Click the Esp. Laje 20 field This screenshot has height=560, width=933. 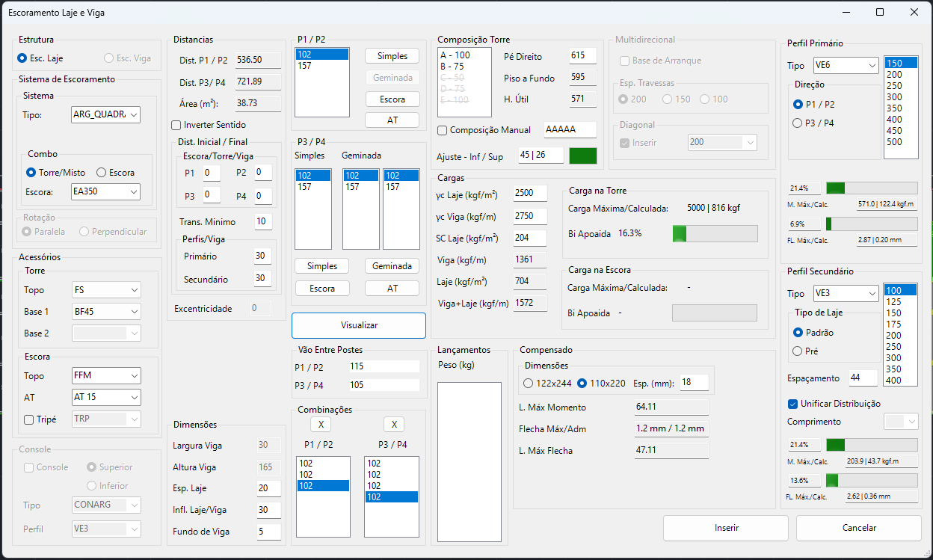(268, 488)
